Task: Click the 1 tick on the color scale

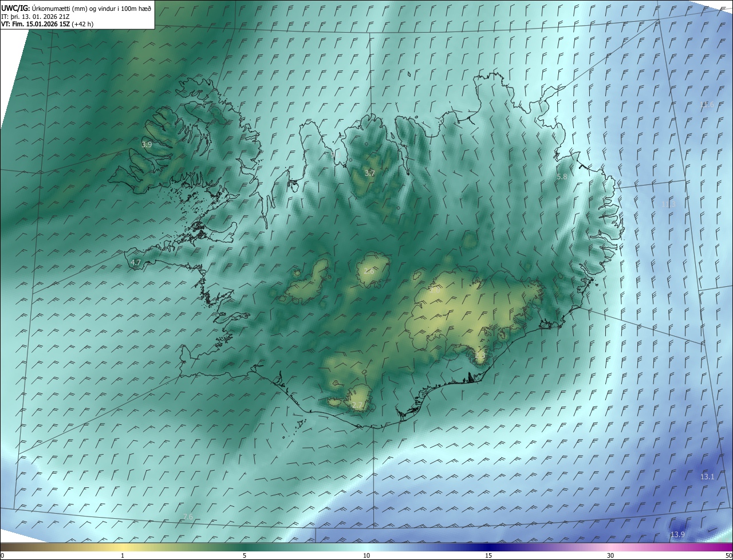Action: 123,555
